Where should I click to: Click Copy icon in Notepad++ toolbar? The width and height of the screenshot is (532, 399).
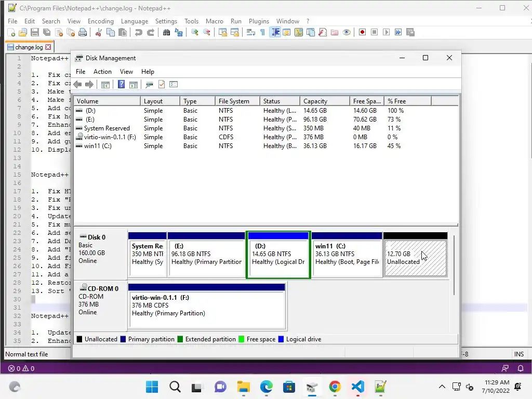pyautogui.click(x=111, y=33)
